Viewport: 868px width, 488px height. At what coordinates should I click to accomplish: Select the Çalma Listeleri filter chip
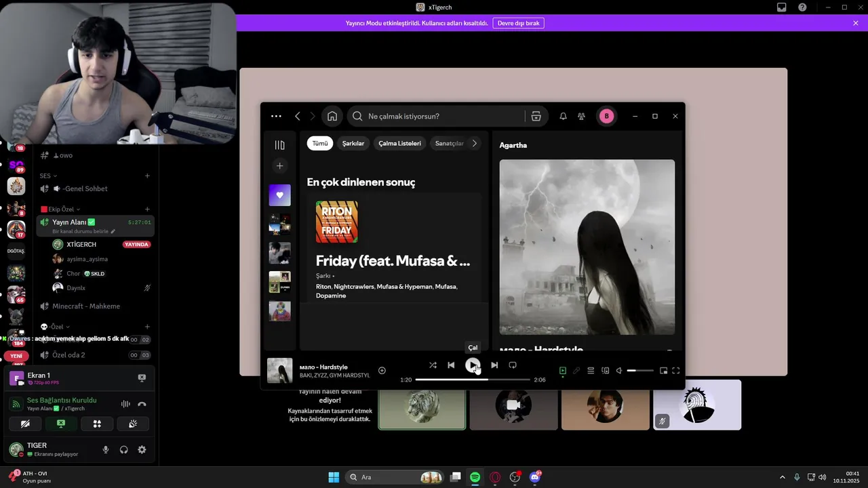399,143
